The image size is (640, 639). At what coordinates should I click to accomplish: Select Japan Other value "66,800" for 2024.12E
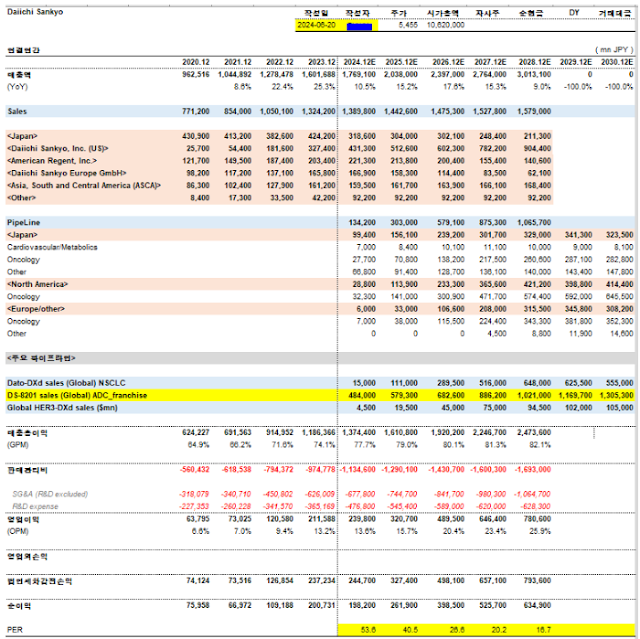tap(364, 272)
